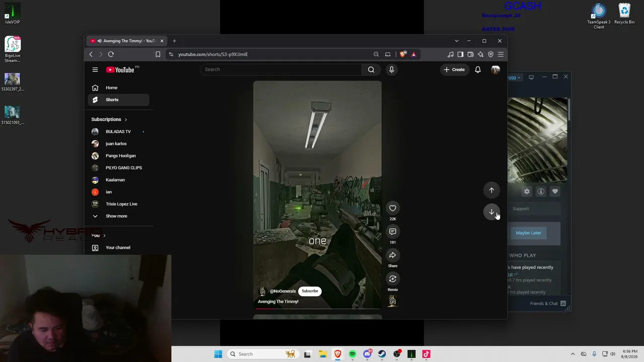Open the media playlist music note icon
644x362 pixels.
pos(450,54)
